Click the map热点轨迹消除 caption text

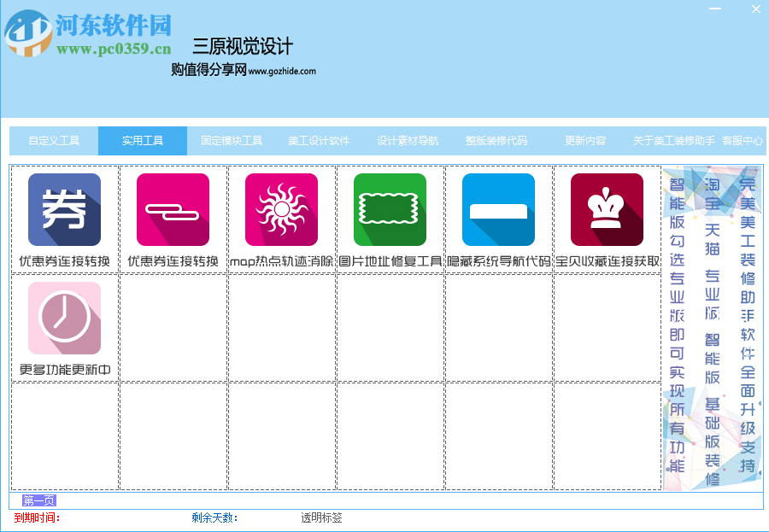click(281, 261)
